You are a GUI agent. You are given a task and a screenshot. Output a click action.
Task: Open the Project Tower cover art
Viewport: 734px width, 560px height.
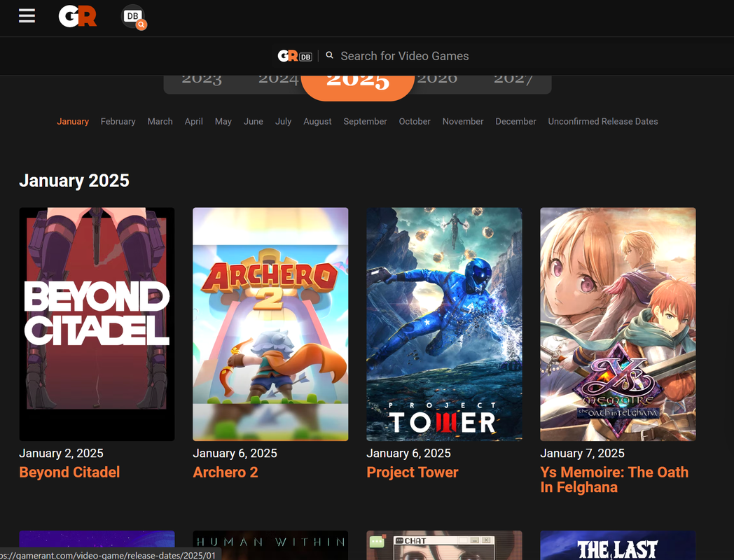pyautogui.click(x=444, y=324)
